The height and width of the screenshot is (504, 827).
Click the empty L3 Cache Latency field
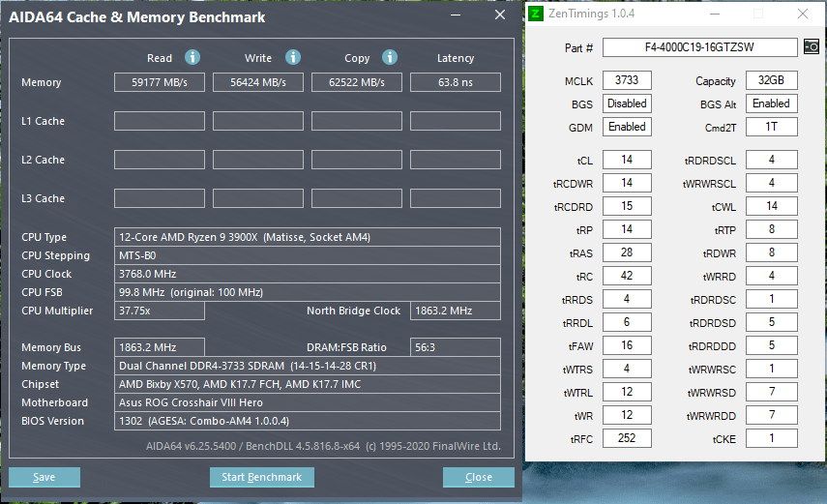pyautogui.click(x=456, y=198)
